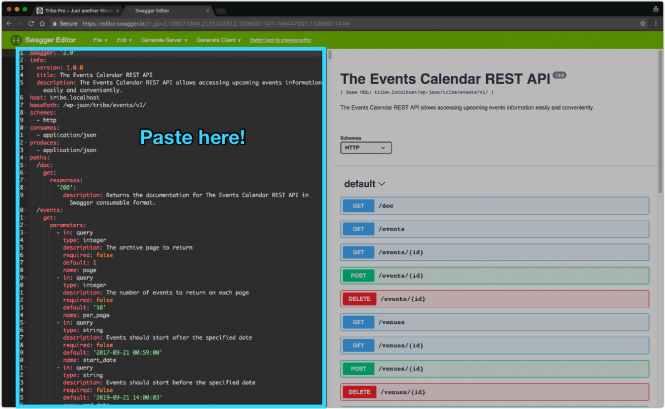Click the Swagger Editor logo icon
665x409 pixels.
[16, 40]
